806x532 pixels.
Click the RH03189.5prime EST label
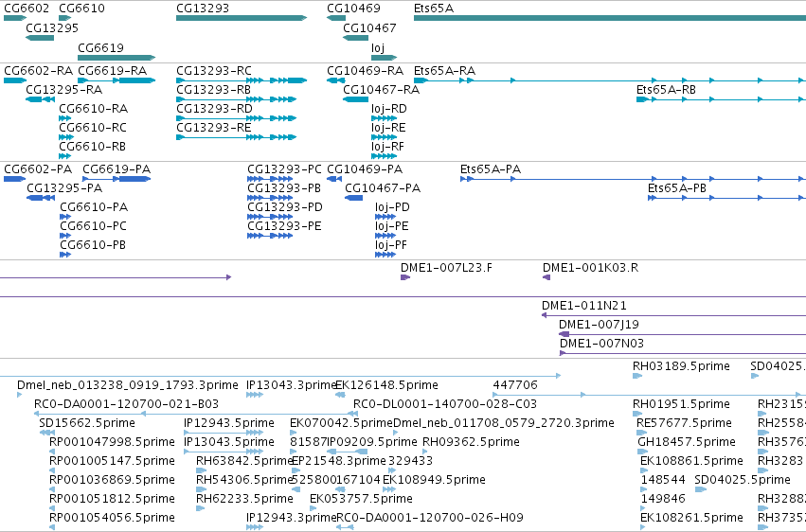coord(681,366)
